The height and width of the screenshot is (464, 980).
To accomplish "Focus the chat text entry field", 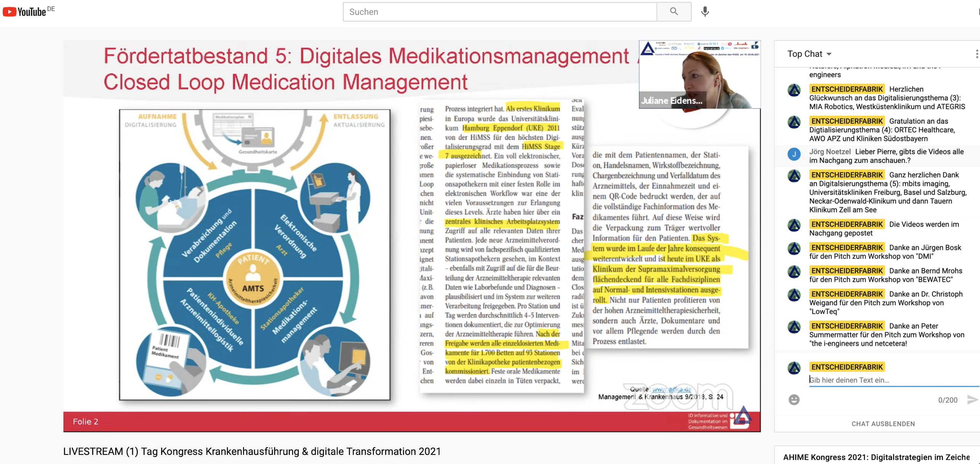I will click(894, 380).
